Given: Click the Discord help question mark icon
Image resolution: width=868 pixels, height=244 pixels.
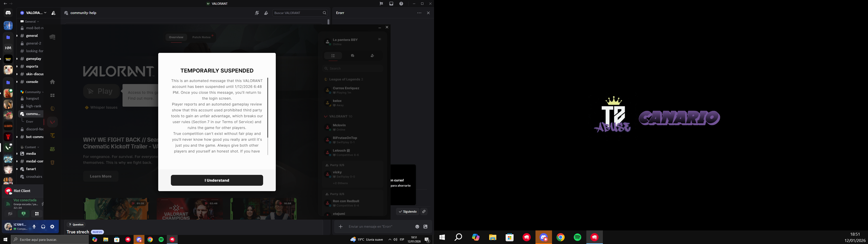Looking at the screenshot, I should point(401,4).
